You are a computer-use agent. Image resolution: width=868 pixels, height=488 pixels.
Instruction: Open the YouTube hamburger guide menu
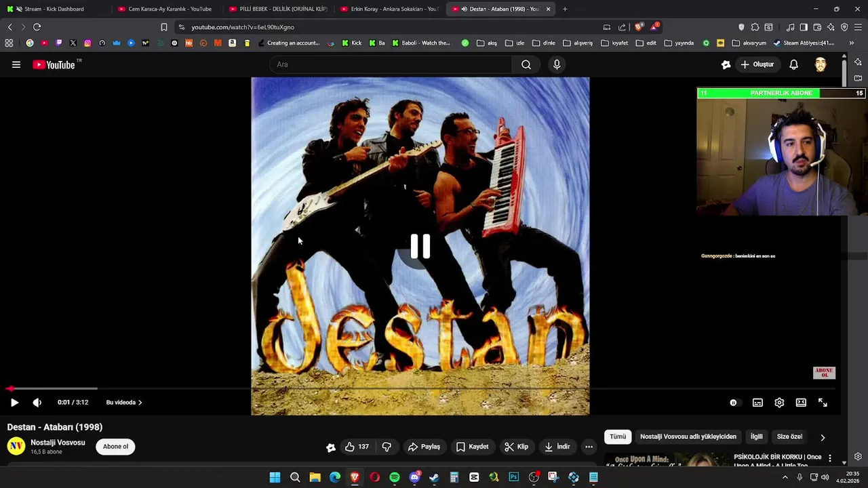coord(16,64)
